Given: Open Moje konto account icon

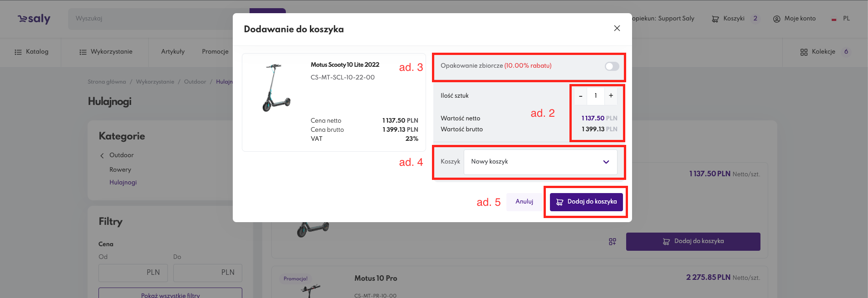Looking at the screenshot, I should pyautogui.click(x=777, y=19).
